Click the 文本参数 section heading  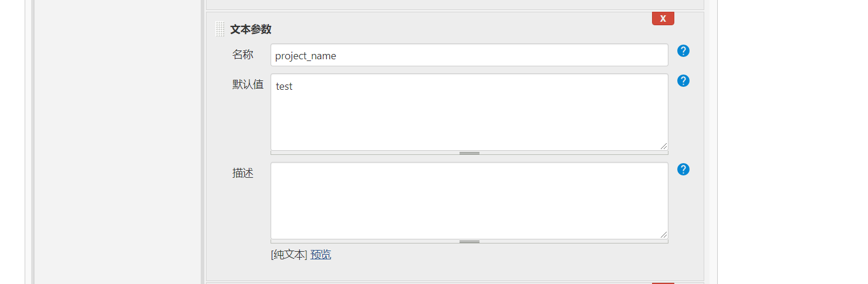[251, 29]
